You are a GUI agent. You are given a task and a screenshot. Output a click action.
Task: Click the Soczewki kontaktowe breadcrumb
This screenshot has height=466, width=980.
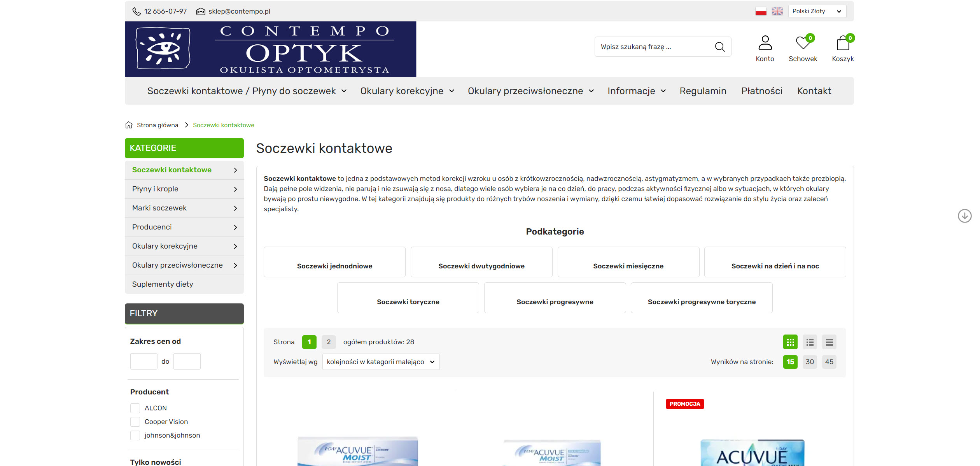click(x=224, y=125)
